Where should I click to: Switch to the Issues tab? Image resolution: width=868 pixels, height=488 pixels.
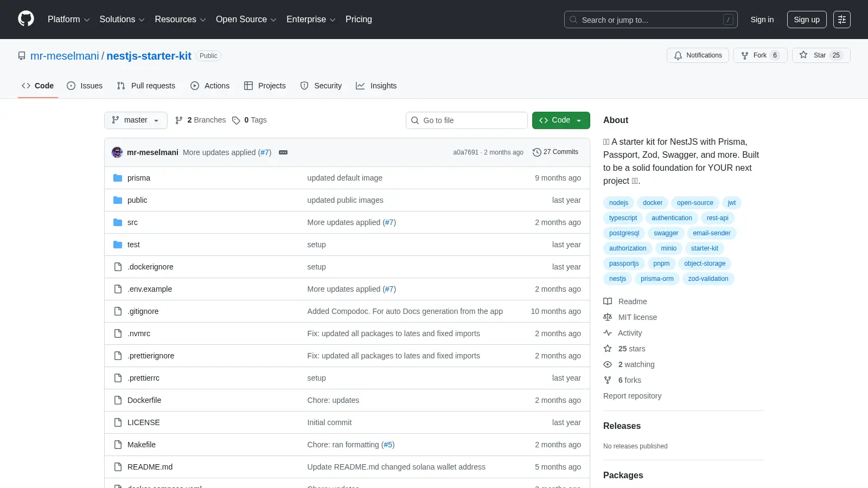point(85,86)
